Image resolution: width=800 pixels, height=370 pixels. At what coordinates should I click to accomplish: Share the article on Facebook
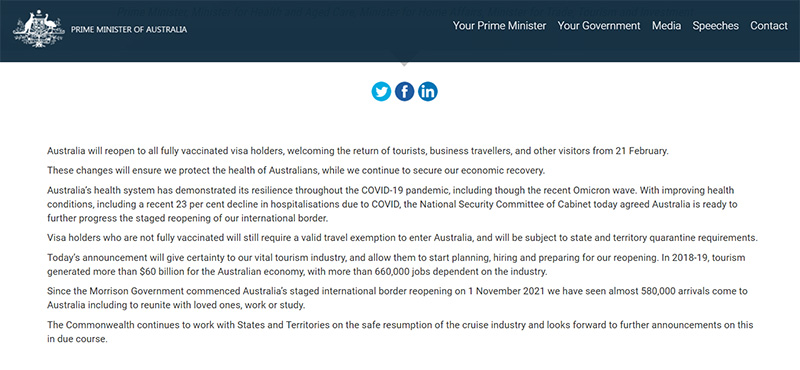click(405, 91)
